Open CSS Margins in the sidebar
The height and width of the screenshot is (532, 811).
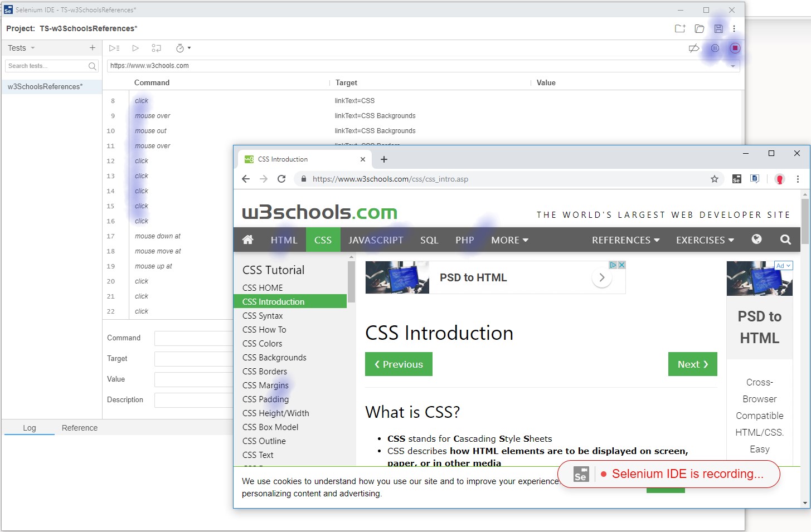(x=265, y=385)
